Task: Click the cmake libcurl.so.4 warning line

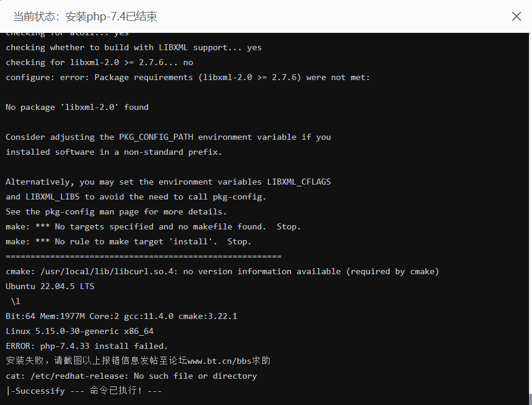Action: pyautogui.click(x=222, y=272)
